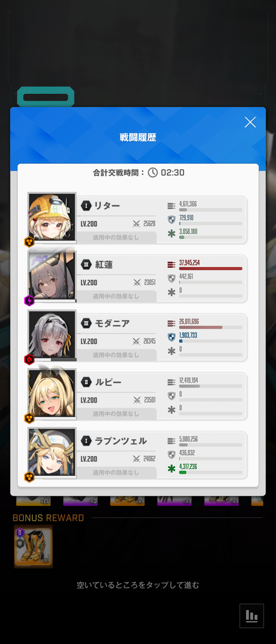Click the combat power icon beside 25628
This screenshot has width=276, height=644.
pos(136,224)
